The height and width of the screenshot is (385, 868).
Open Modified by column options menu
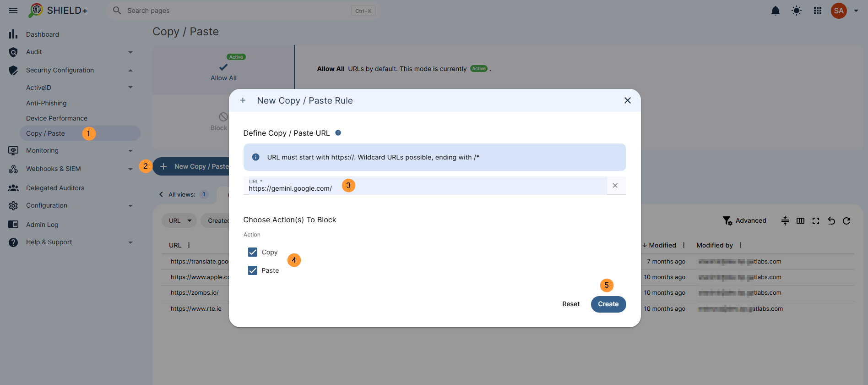[740, 245]
